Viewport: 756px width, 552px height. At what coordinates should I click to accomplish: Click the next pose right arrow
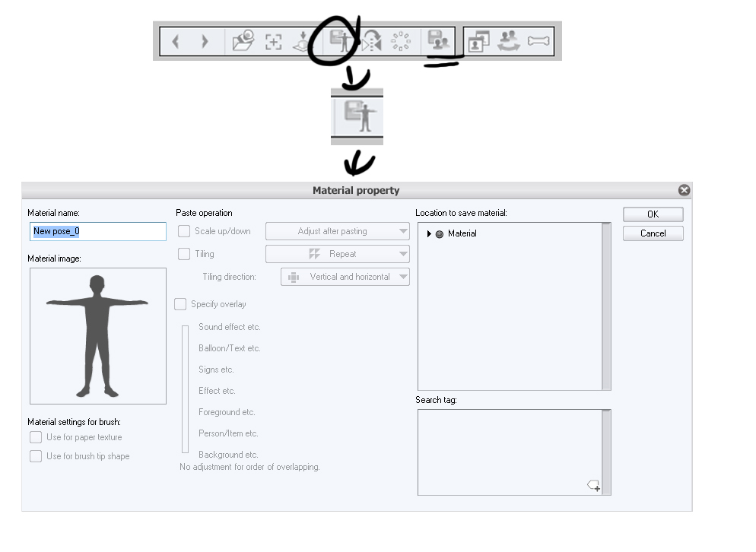point(205,42)
